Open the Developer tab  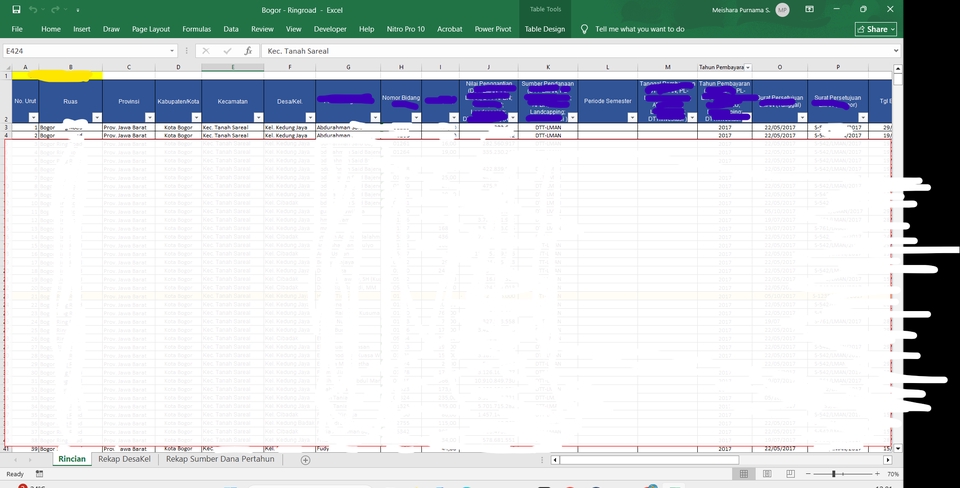coord(330,29)
